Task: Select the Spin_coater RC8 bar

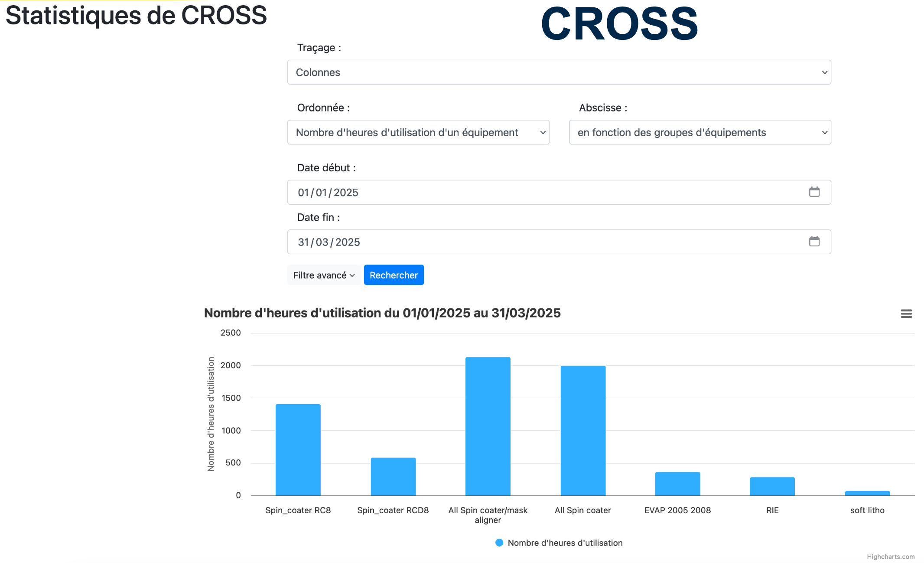Action: pos(298,450)
